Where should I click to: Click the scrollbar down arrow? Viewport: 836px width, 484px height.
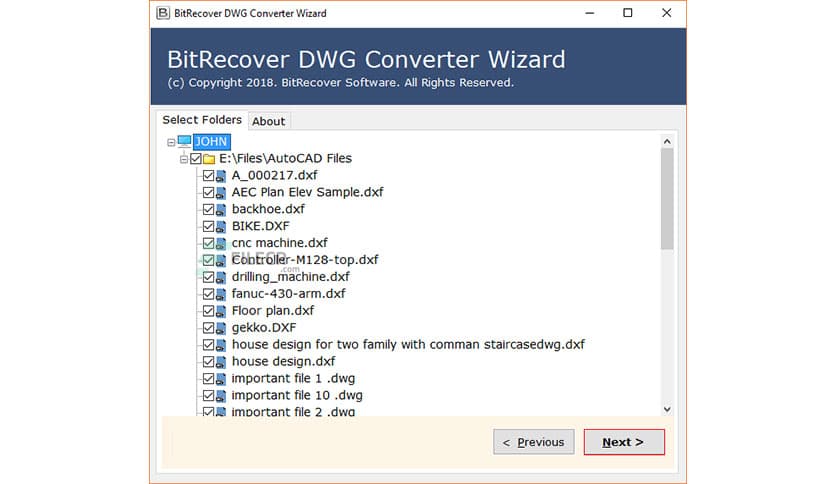(667, 409)
